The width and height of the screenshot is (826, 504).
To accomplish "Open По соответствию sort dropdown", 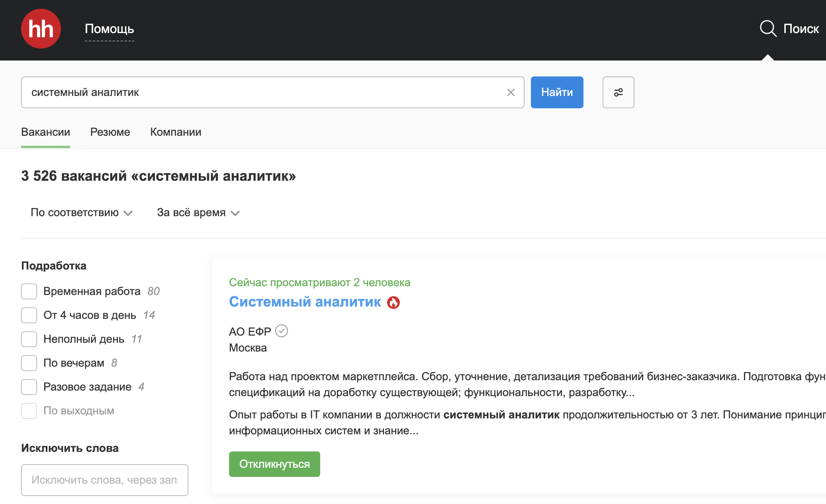I will (81, 213).
